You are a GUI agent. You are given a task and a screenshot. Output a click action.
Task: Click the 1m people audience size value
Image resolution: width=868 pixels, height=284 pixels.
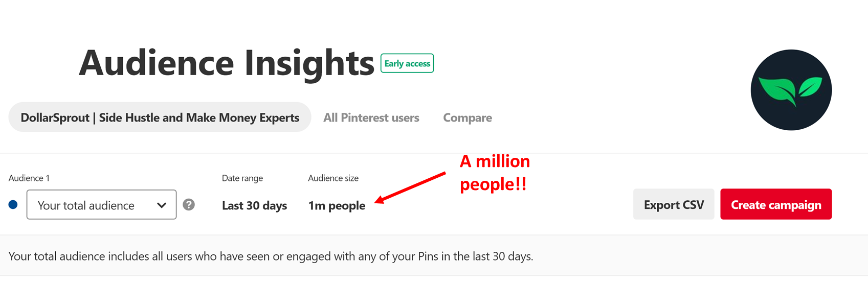click(x=337, y=205)
